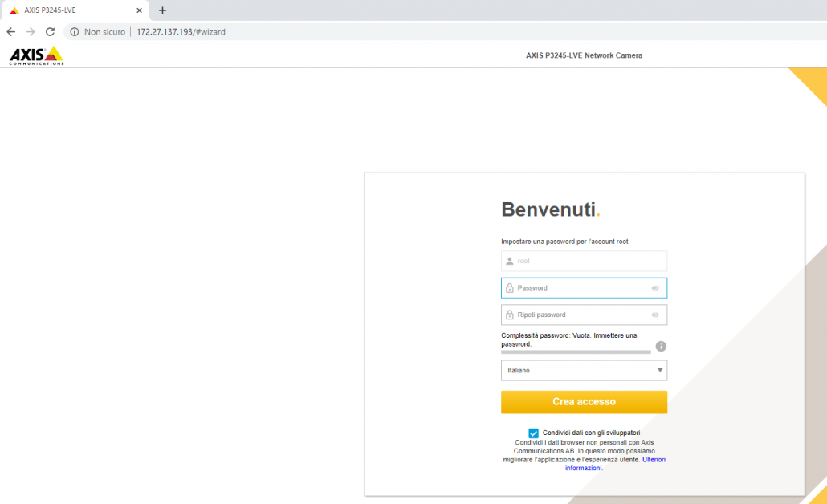827x504 pixels.
Task: Click text Impostare una password per l'account root
Action: click(x=565, y=242)
